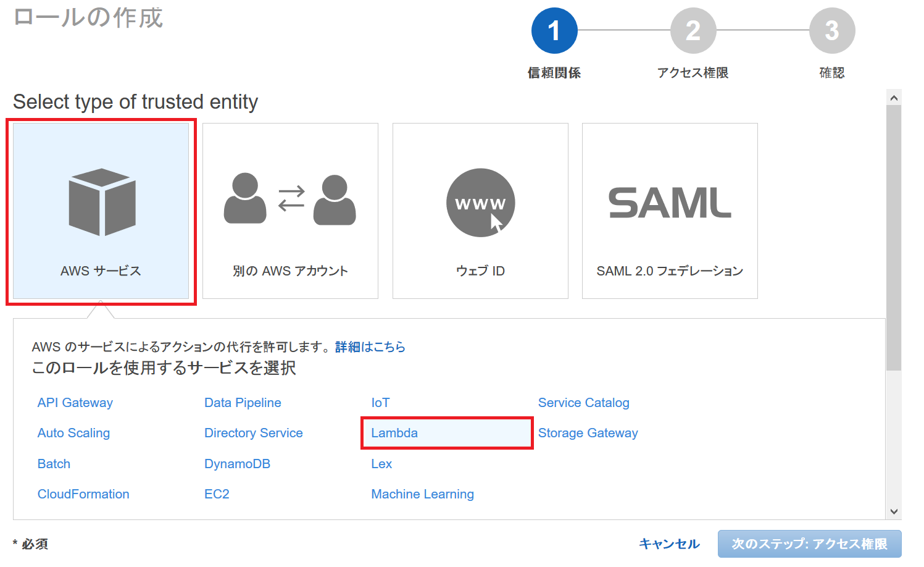Click the ロールの作成 page title

coord(88,17)
